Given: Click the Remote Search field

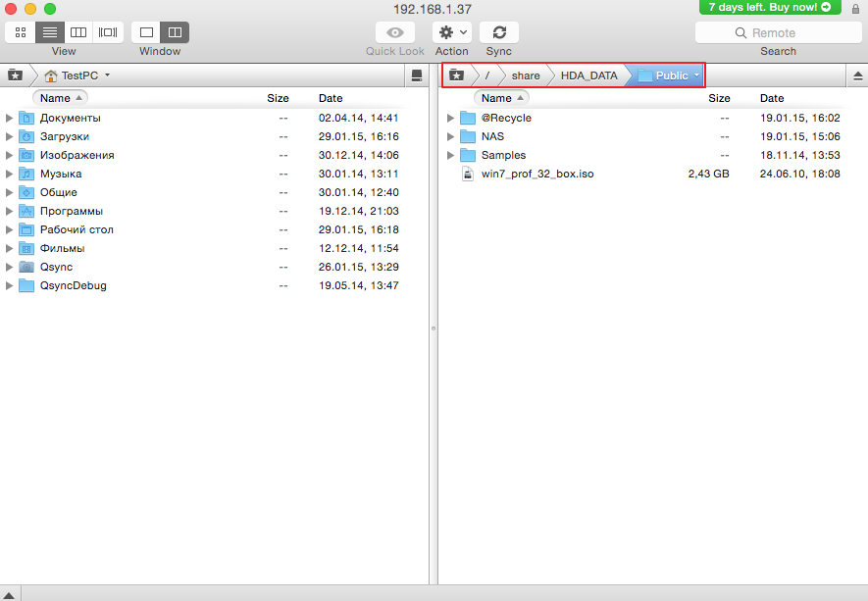Looking at the screenshot, I should 778,32.
